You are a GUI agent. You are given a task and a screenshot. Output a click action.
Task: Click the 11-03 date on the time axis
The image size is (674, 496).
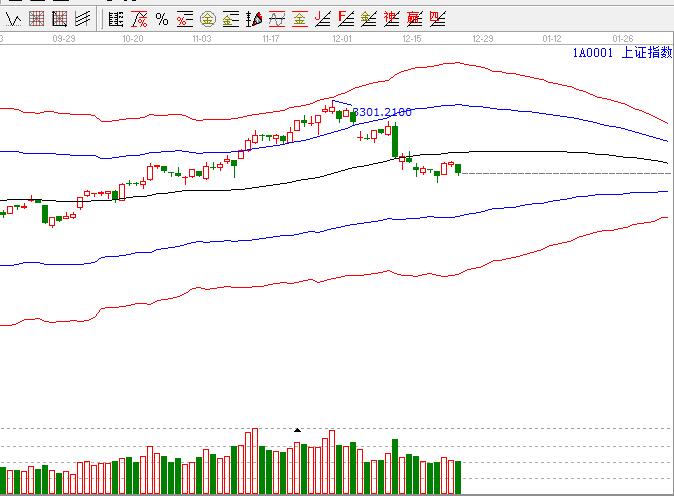pos(201,38)
